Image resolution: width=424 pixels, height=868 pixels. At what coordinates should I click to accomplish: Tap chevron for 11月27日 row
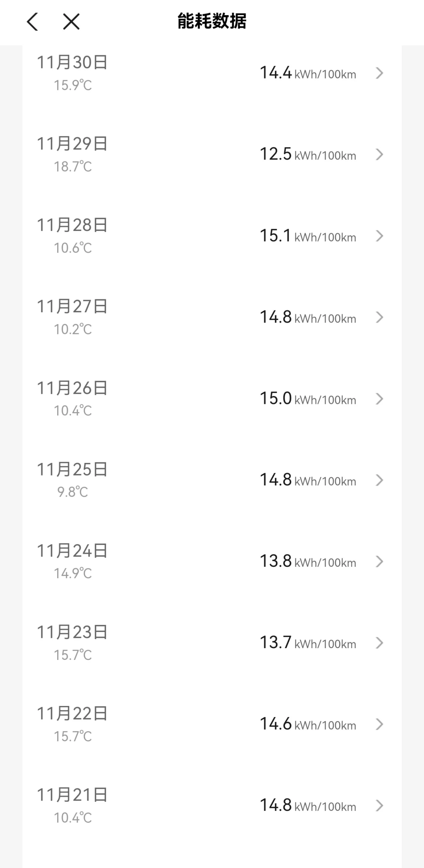click(379, 317)
